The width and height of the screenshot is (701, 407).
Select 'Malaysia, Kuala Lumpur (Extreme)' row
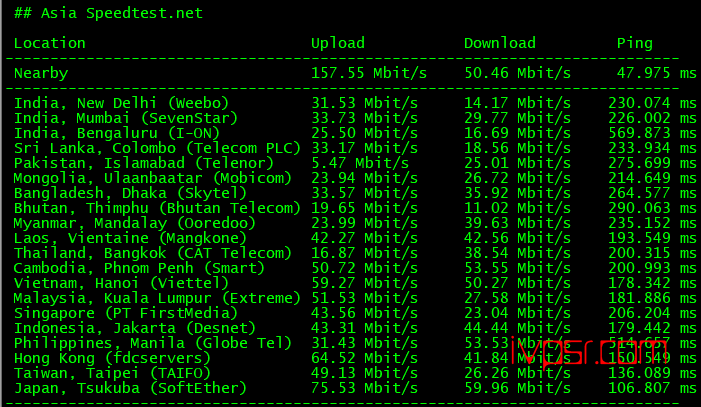tap(355, 298)
